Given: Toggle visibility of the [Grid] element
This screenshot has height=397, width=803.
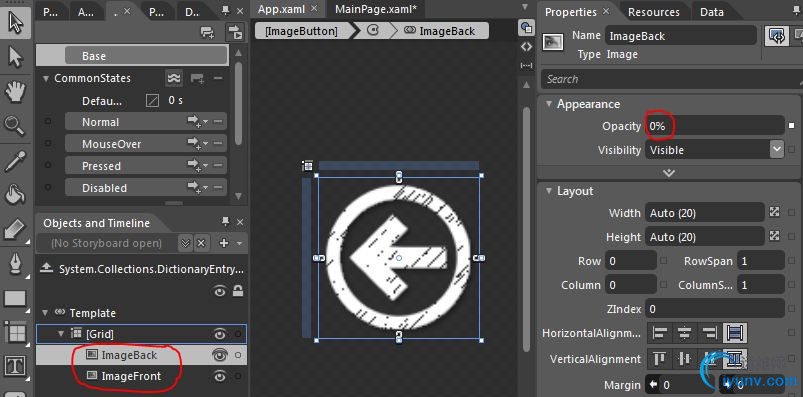Looking at the screenshot, I should (220, 335).
